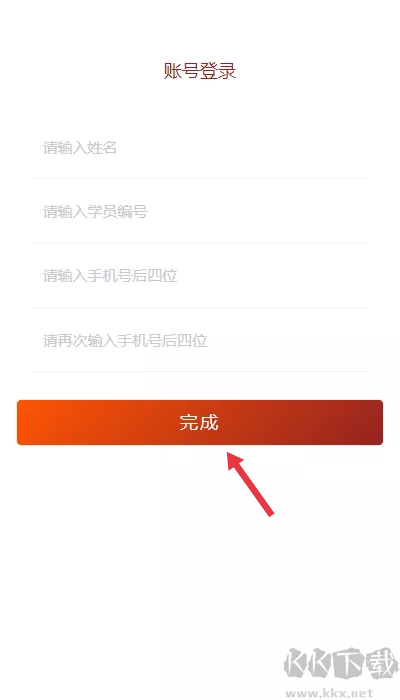This screenshot has height=700, width=400.
Task: Place cursor in the name input box
Action: (x=200, y=148)
